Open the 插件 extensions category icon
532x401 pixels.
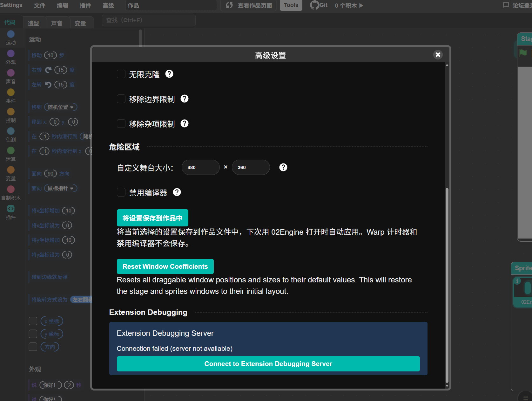[11, 209]
